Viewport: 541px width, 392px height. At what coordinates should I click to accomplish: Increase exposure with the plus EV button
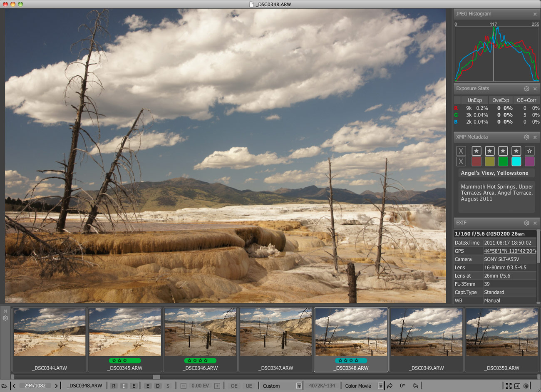tap(217, 386)
